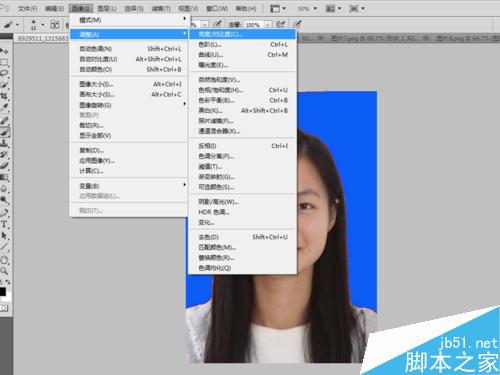Open the 窗口(W) menu
The height and width of the screenshot is (375, 500).
pyautogui.click(x=217, y=8)
